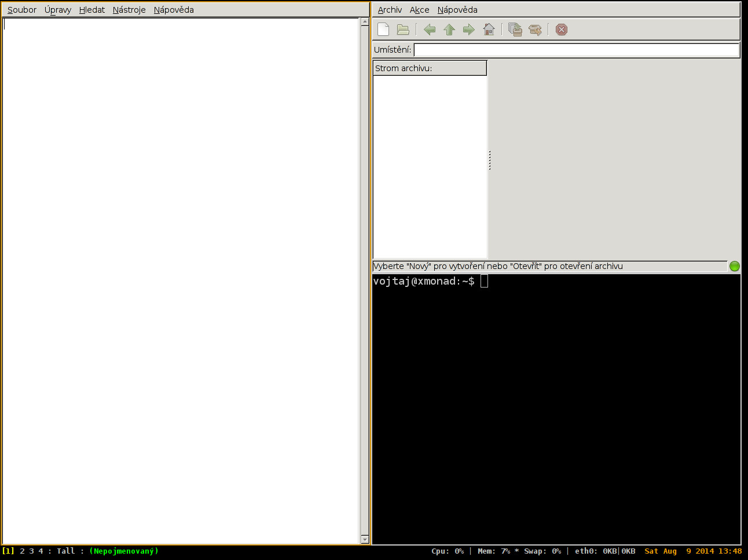Viewport: 748px width, 560px height.
Task: Click the archive tree pane splitter handle
Action: [x=490, y=160]
